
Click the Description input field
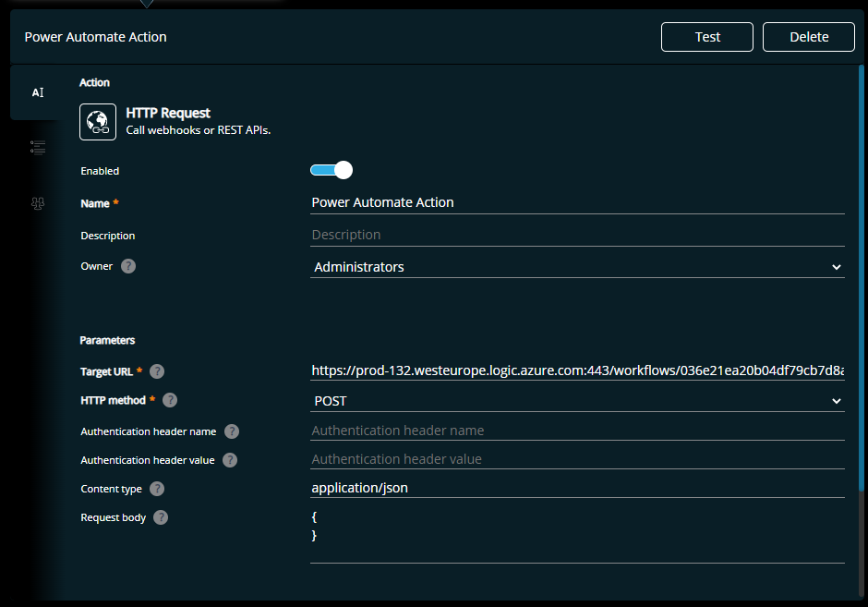pyautogui.click(x=577, y=235)
